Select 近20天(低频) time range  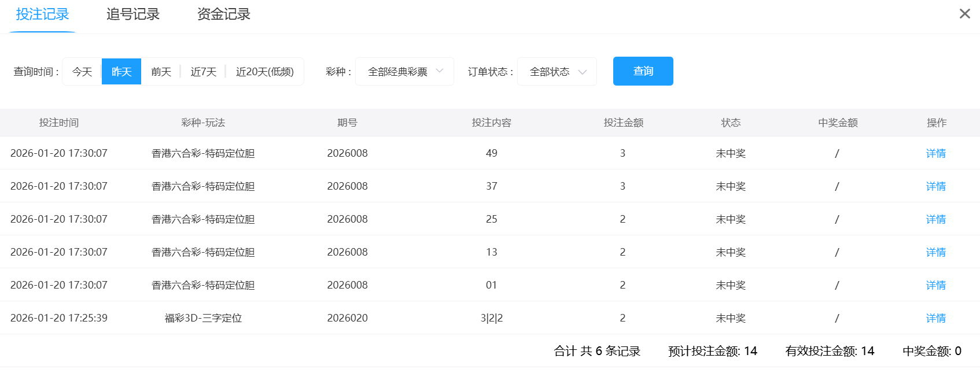click(x=264, y=72)
